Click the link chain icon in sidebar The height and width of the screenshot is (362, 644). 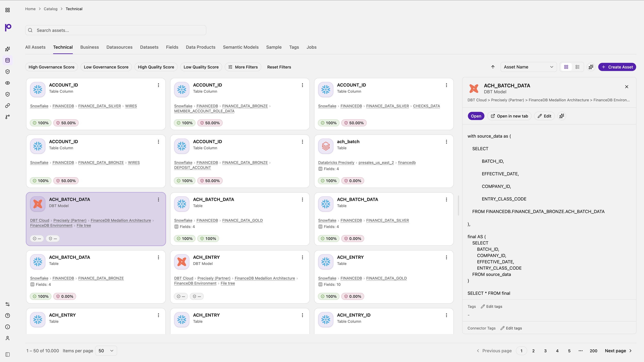pos(7,106)
